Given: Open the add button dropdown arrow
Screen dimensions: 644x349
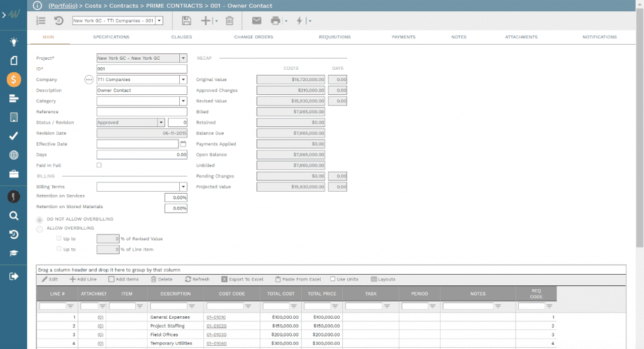Looking at the screenshot, I should coord(216,21).
